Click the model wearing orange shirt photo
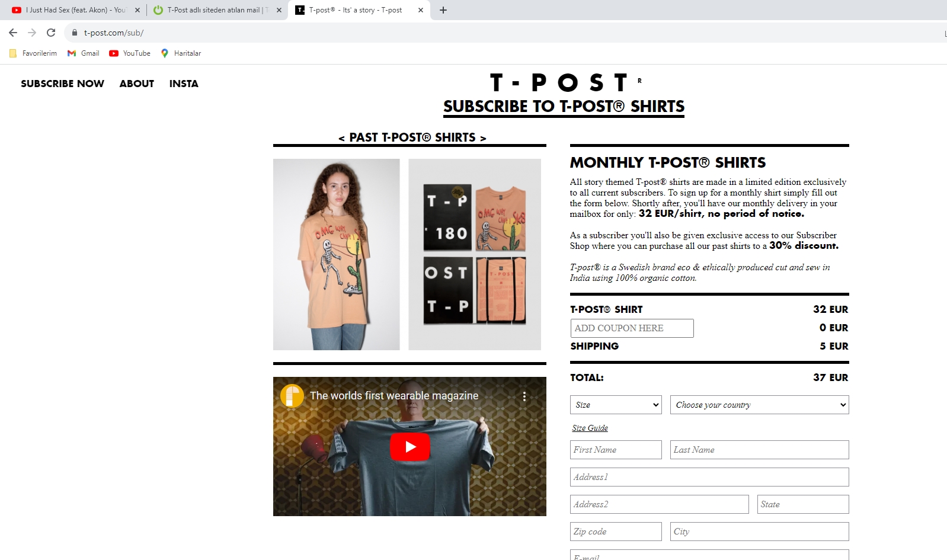 pos(337,254)
